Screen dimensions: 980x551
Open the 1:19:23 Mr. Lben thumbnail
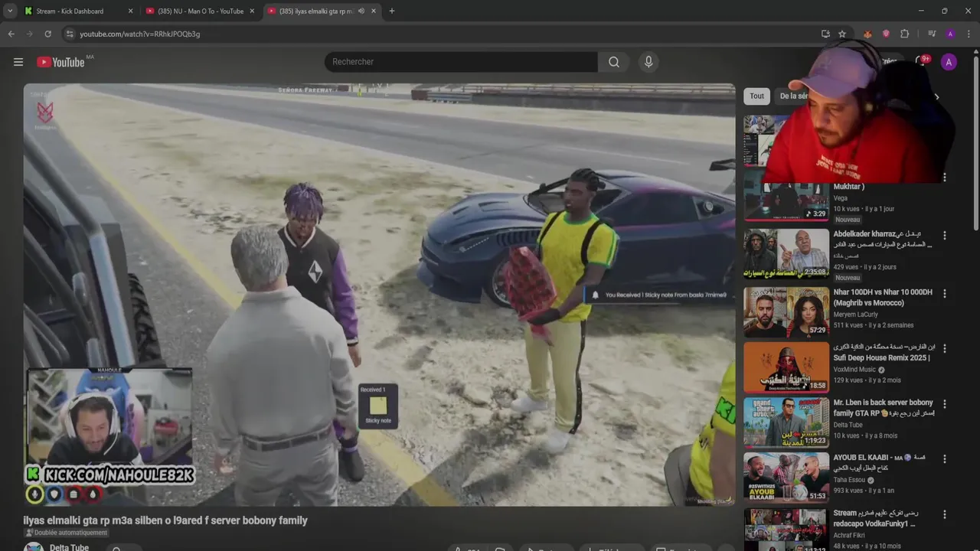tap(786, 422)
